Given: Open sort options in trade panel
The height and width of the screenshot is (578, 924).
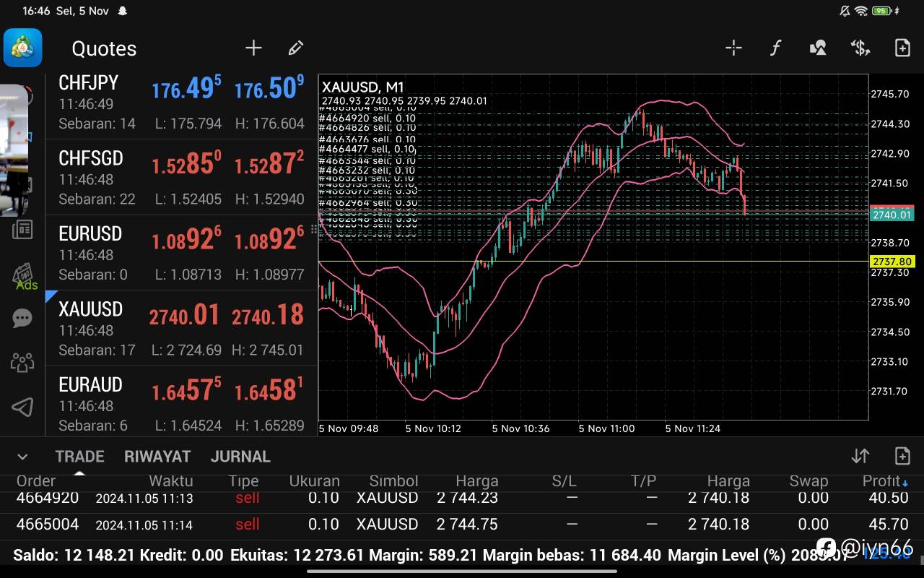Looking at the screenshot, I should tap(860, 456).
